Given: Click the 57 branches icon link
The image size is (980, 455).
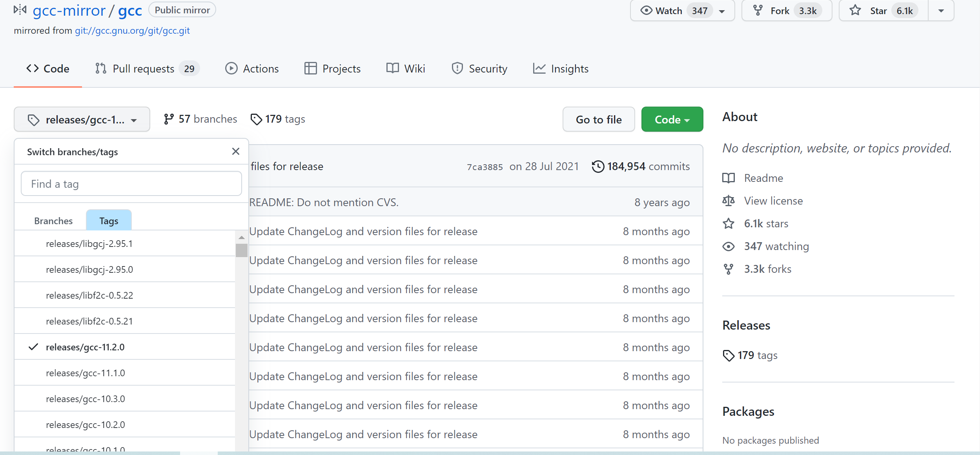Looking at the screenshot, I should (169, 119).
